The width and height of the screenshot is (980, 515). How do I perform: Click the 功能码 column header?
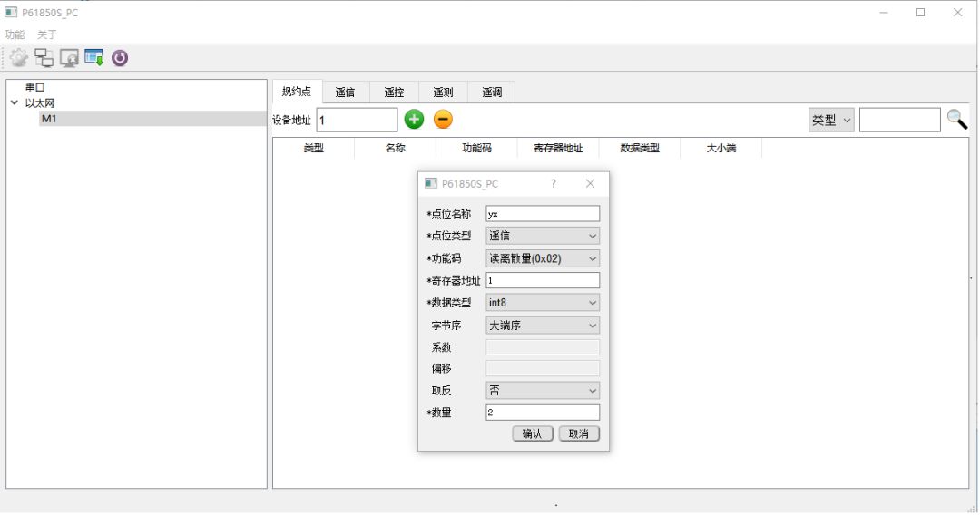[x=476, y=149]
